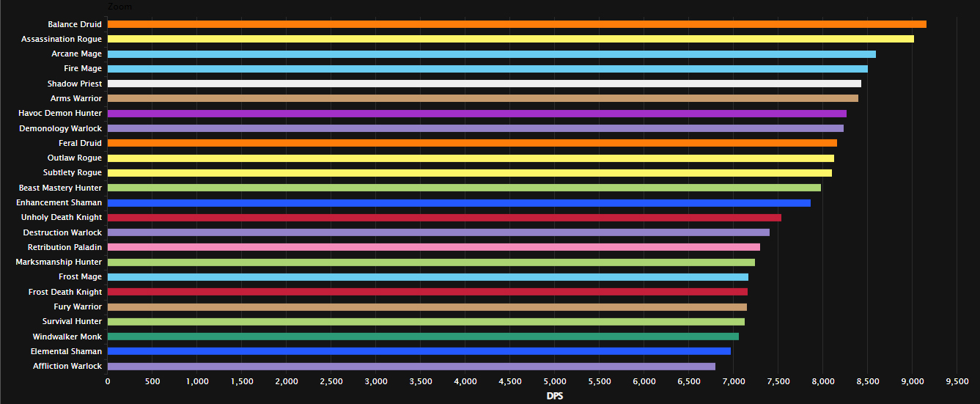Click the 'Havoc Demon Hunter' label
This screenshot has width=980, height=404.
click(x=60, y=114)
